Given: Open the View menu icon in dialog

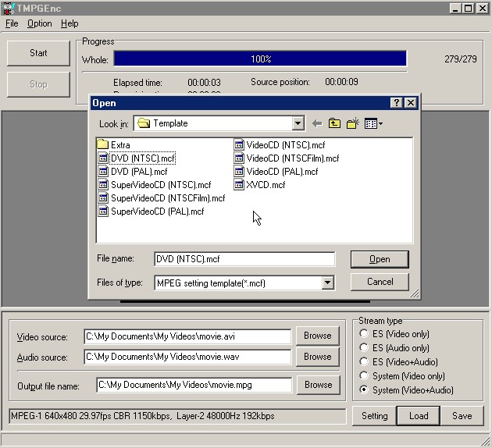Looking at the screenshot, I should 373,123.
